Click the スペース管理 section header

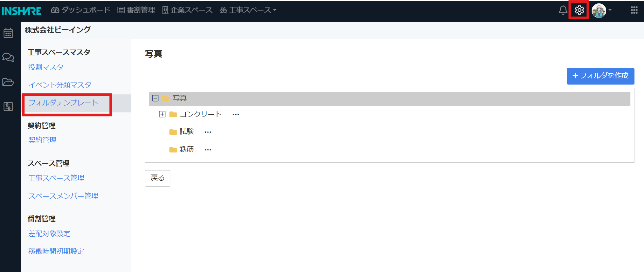coord(48,163)
